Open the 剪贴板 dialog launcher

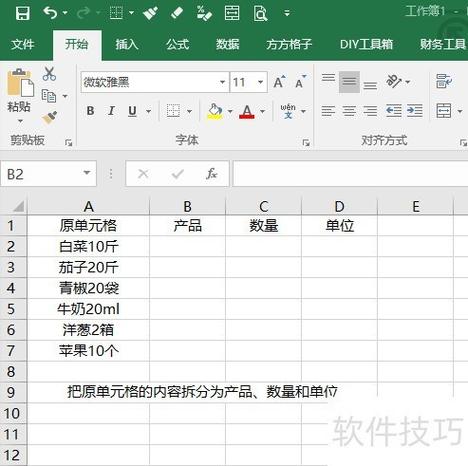pyautogui.click(x=69, y=143)
